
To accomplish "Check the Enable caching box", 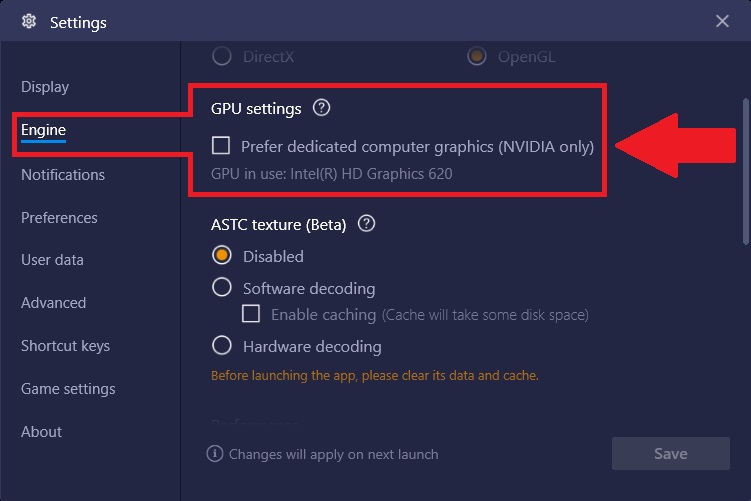I will (251, 314).
